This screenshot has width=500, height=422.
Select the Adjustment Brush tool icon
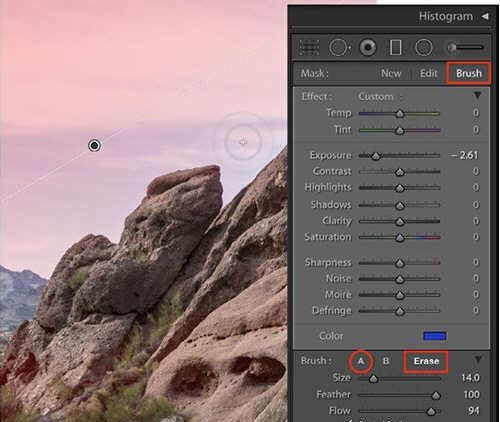(466, 47)
